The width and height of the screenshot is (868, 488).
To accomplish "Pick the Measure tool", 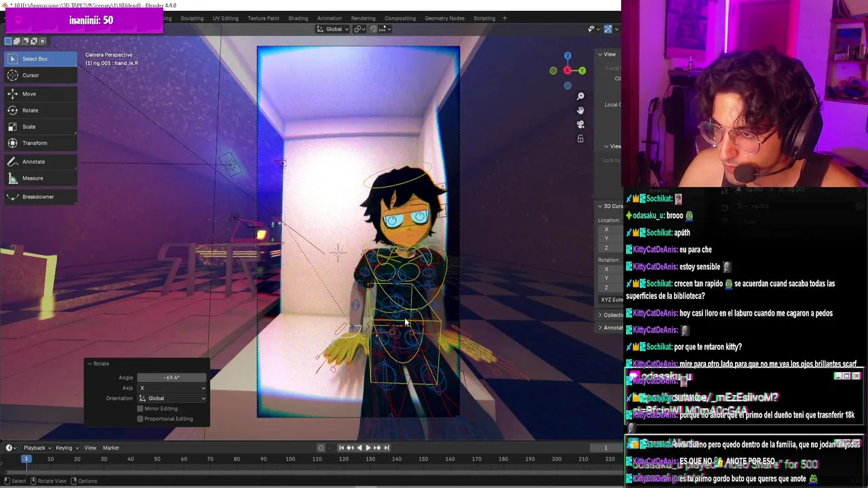I will (x=41, y=178).
